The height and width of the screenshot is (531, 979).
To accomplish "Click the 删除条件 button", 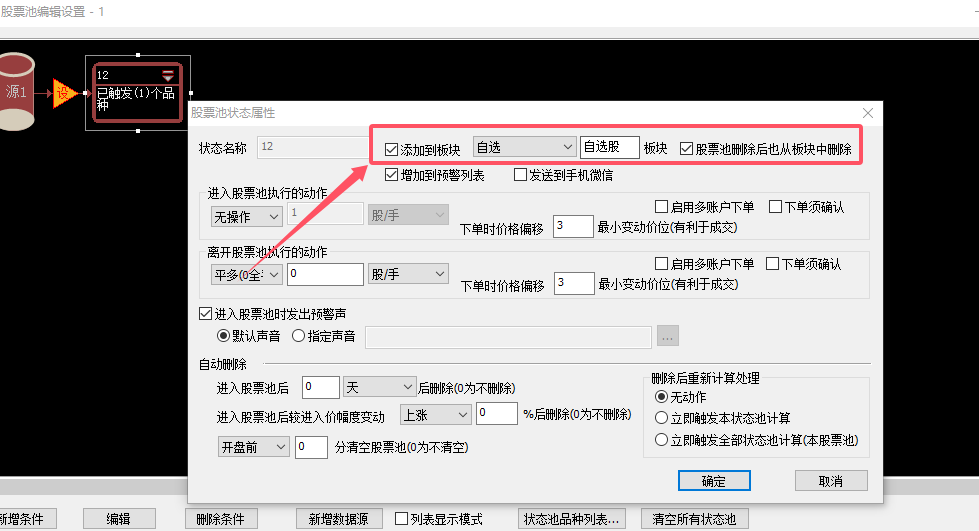I will point(221,519).
